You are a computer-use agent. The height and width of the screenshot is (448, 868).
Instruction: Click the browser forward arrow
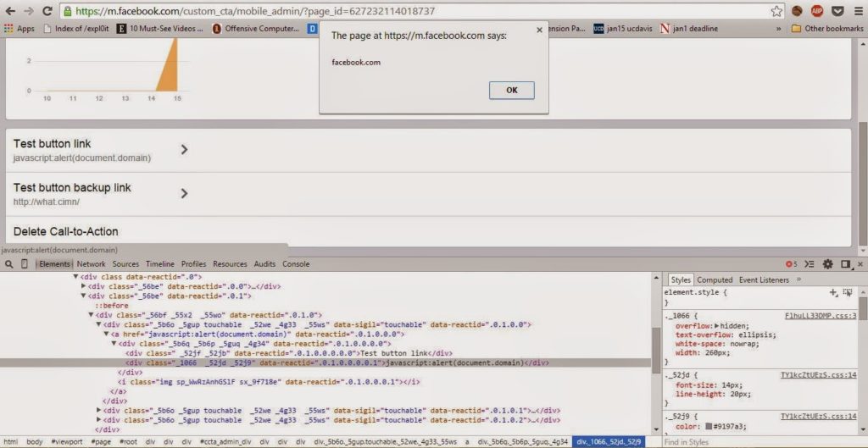[x=28, y=11]
